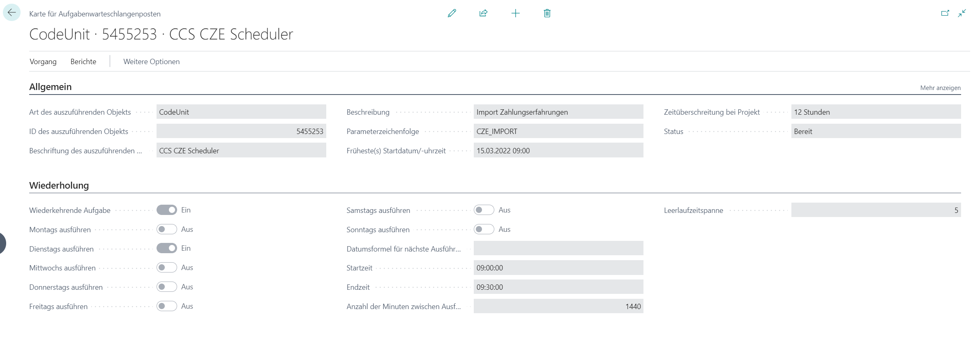
Task: Click the pencil edit icon
Action: tap(452, 13)
